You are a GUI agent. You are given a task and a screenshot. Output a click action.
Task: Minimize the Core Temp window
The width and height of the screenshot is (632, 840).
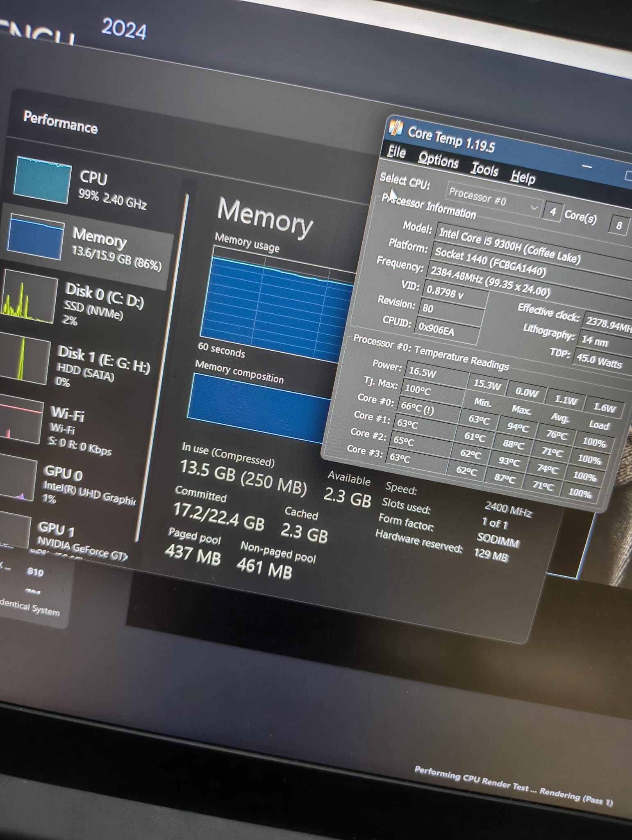click(x=587, y=167)
